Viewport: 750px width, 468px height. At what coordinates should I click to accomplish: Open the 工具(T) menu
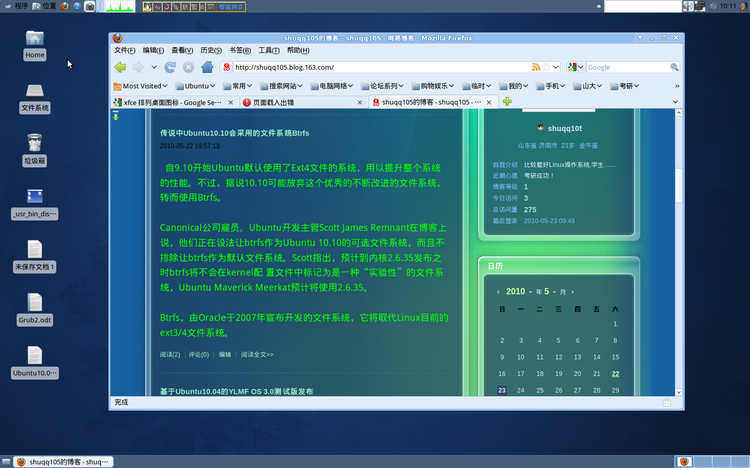269,50
